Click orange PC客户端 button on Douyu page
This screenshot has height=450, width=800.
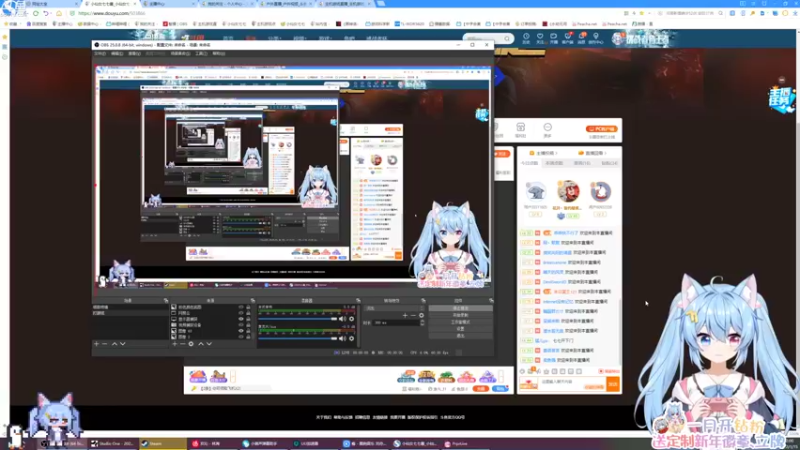click(602, 129)
